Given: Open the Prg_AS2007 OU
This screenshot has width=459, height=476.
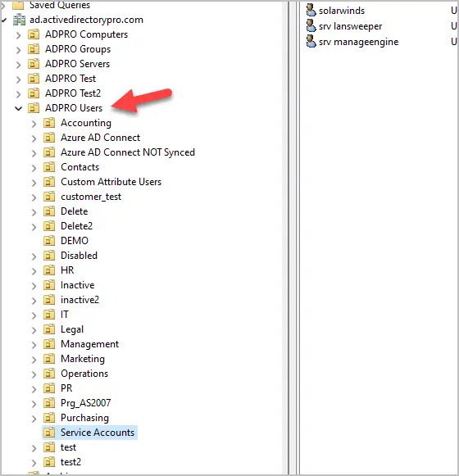Looking at the screenshot, I should [86, 403].
